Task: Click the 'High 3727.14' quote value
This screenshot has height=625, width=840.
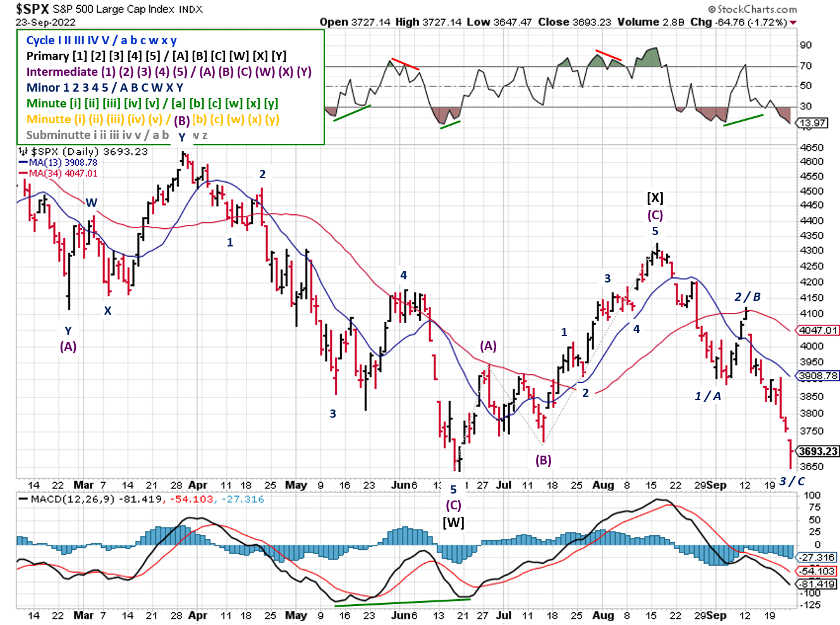Action: pyautogui.click(x=429, y=22)
